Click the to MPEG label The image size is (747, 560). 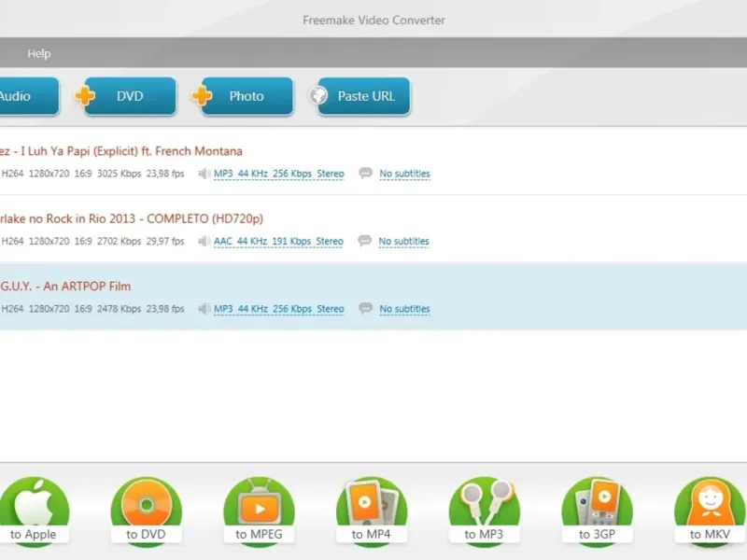259,534
